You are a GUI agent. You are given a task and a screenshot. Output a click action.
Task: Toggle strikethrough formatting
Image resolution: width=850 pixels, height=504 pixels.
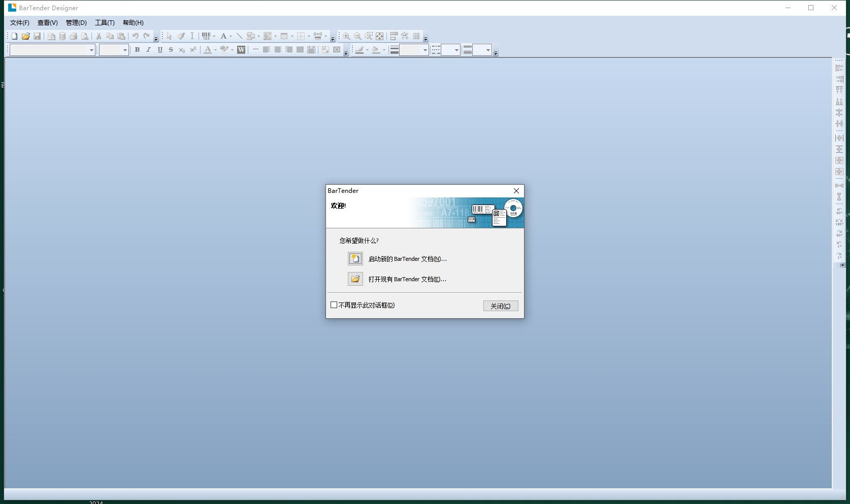click(171, 50)
